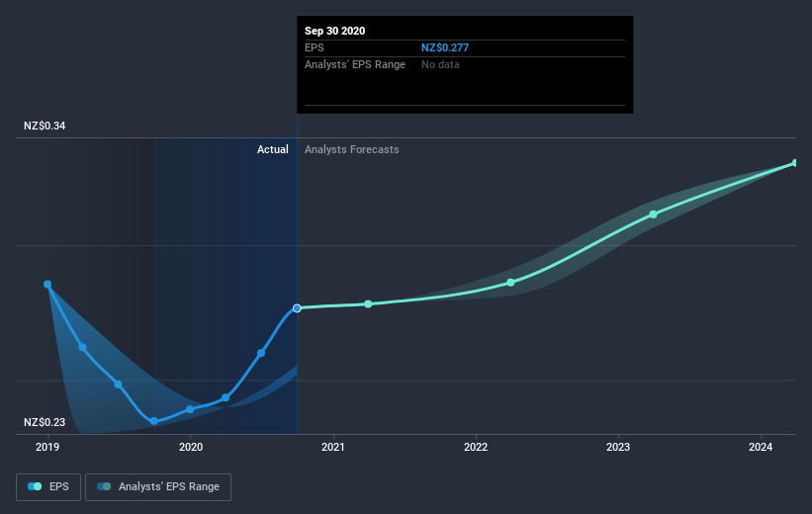Click the 2023 x-axis label
This screenshot has width=812, height=514.
(618, 447)
